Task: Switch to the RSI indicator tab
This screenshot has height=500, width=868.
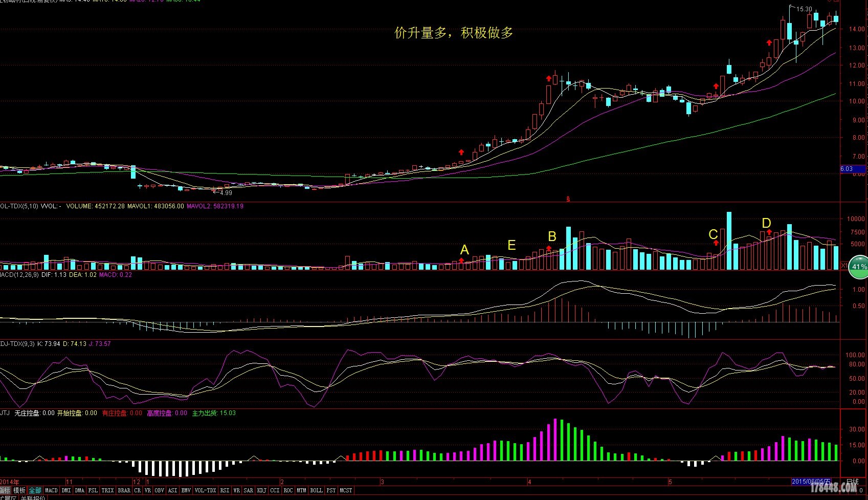Action: [225, 490]
